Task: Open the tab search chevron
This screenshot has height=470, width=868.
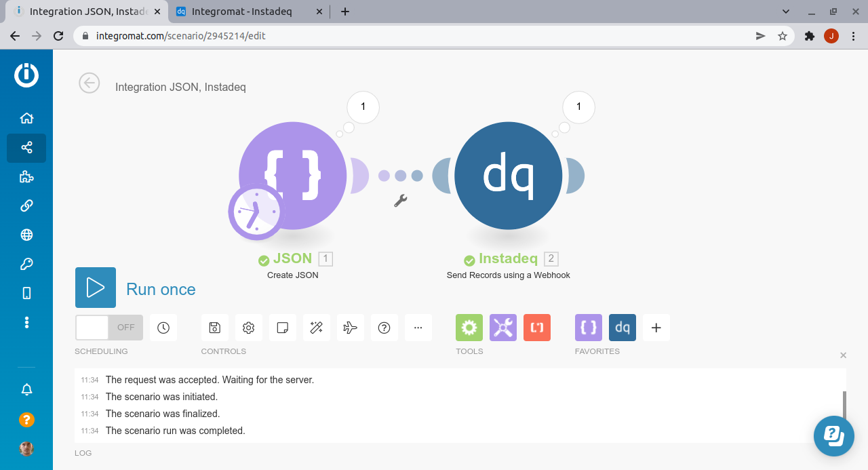Action: [786, 12]
